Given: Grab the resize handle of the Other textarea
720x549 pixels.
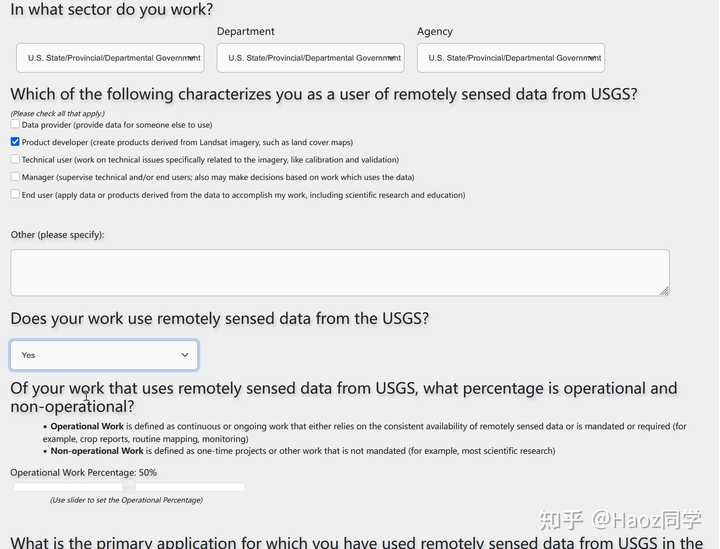Looking at the screenshot, I should pos(664,290).
